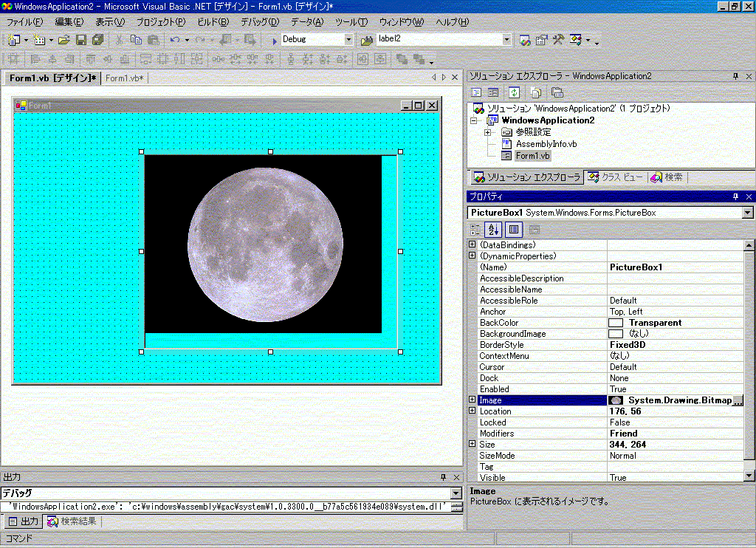
Task: Click the Make Same Width layout icon
Action: pos(145,59)
